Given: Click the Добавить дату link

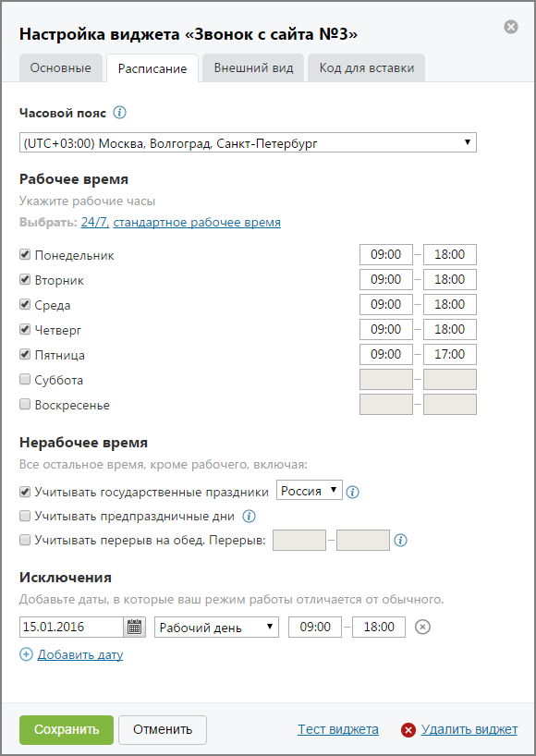Looking at the screenshot, I should [x=80, y=654].
